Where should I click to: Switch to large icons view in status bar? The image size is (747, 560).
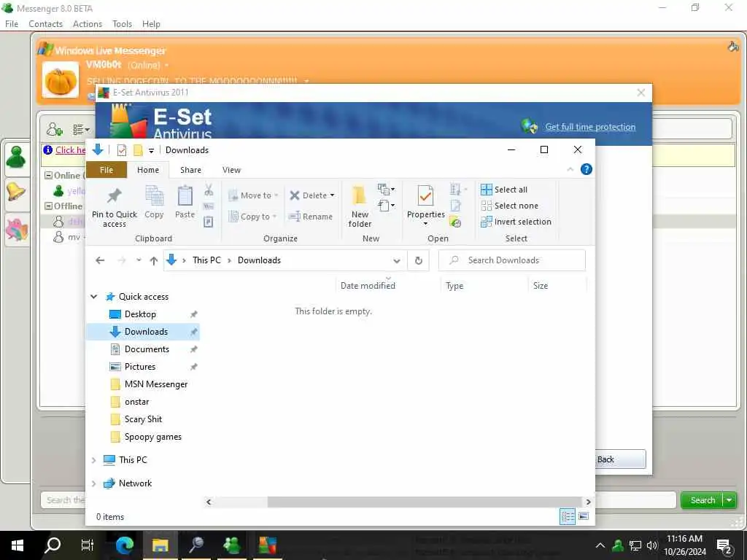coord(584,517)
